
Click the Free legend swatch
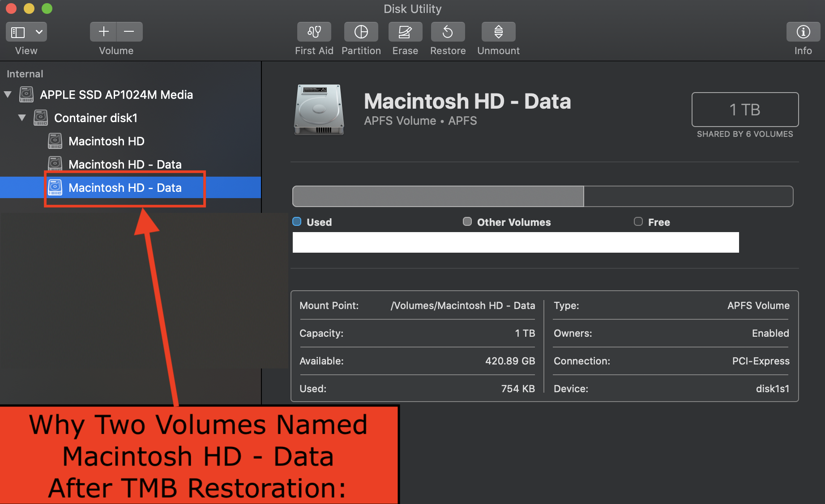[x=638, y=222]
